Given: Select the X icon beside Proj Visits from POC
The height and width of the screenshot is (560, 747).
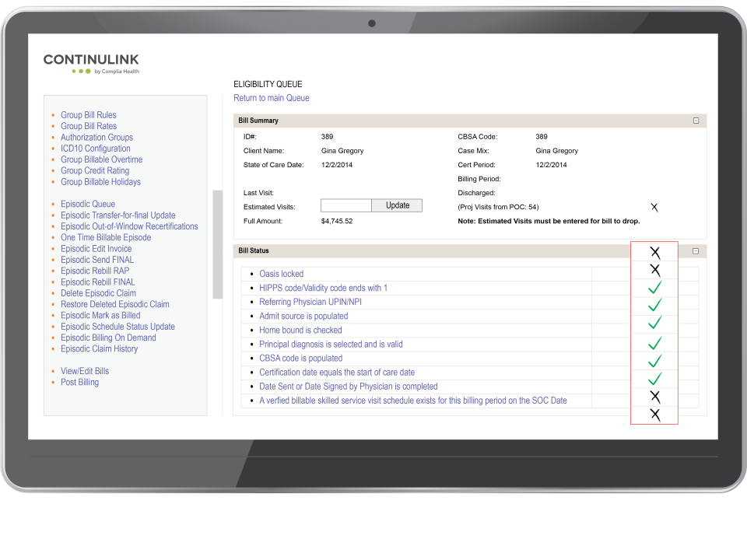Looking at the screenshot, I should tap(654, 207).
